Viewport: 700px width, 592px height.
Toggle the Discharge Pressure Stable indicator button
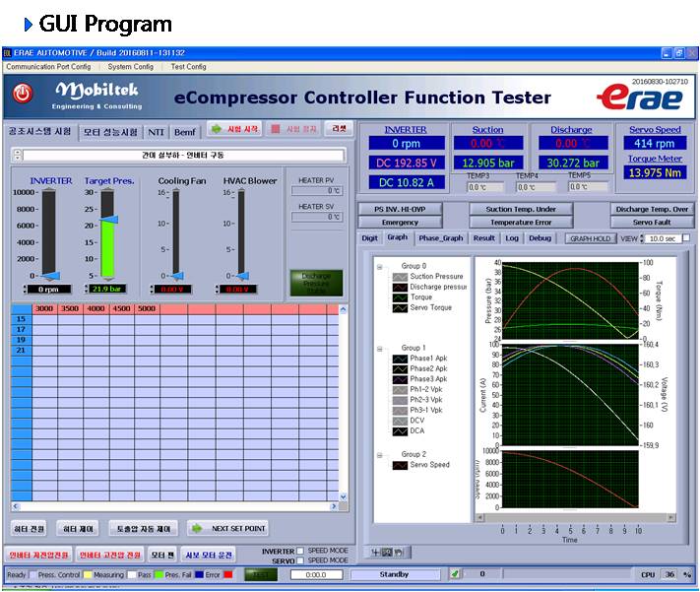click(316, 283)
